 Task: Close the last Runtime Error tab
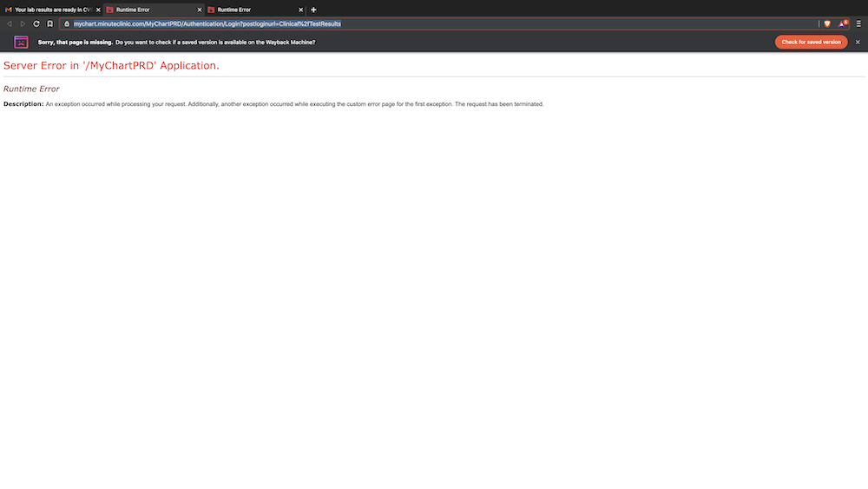(300, 10)
